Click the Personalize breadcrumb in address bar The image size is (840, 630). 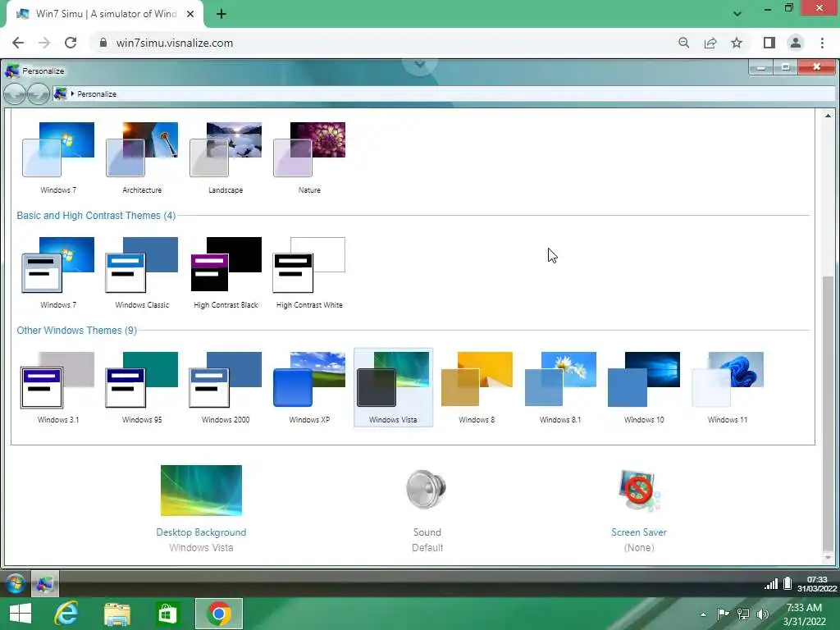point(97,94)
